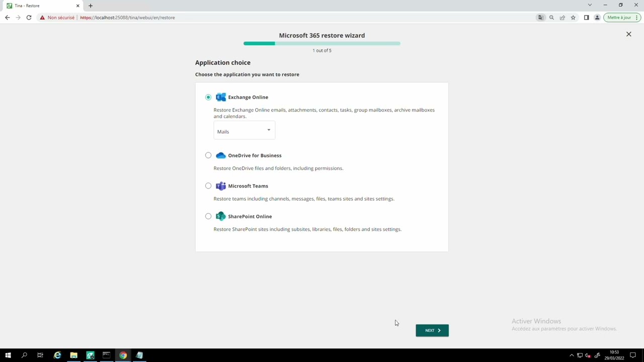Open Task View on the taskbar
The image size is (644, 362).
[x=40, y=355]
